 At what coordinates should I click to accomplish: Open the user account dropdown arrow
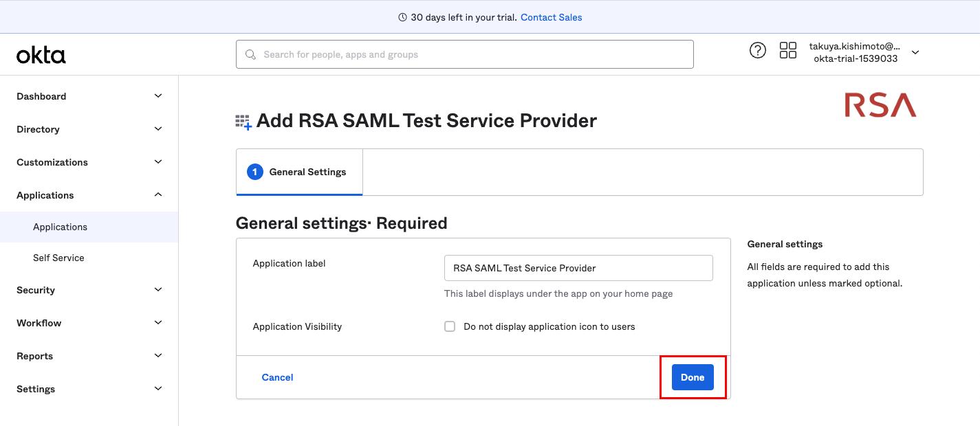(915, 52)
